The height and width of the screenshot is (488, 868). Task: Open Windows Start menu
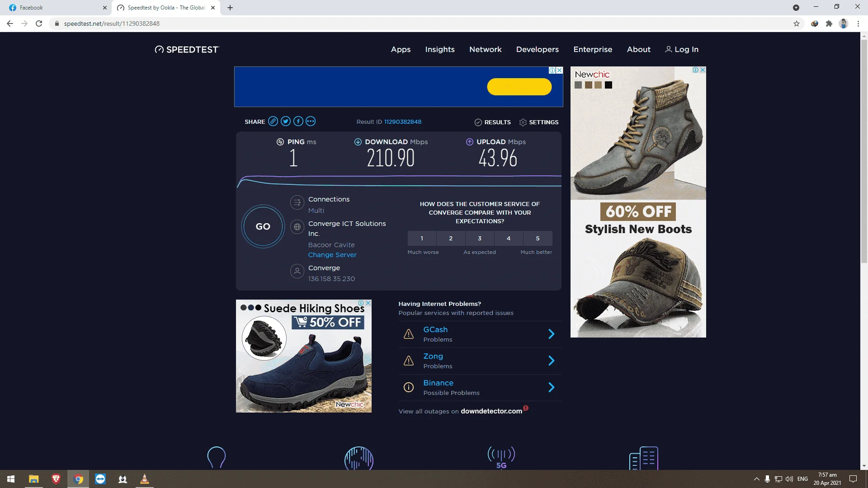11,479
